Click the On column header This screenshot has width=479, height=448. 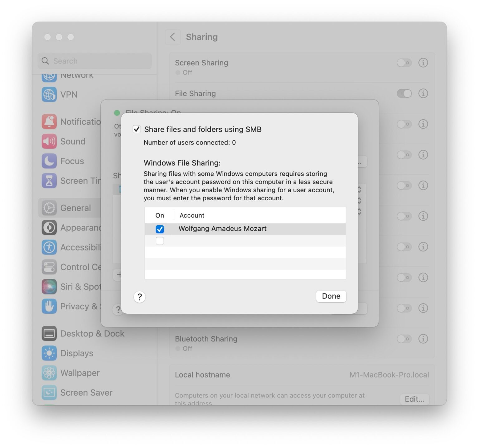click(160, 215)
